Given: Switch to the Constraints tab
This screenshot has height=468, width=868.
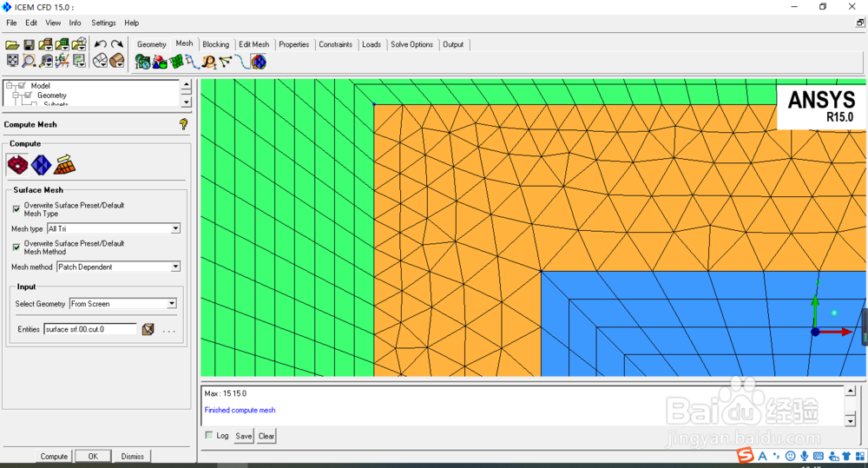Looking at the screenshot, I should click(x=335, y=44).
